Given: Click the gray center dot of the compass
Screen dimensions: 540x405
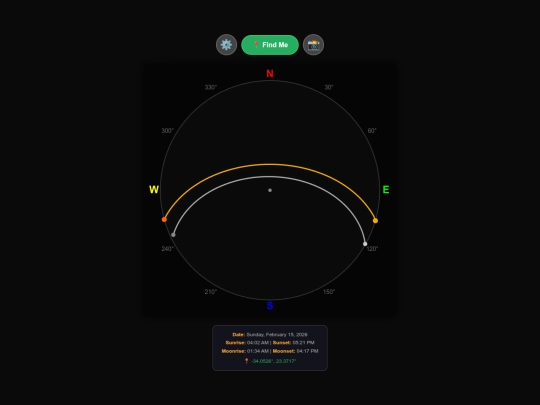Looking at the screenshot, I should pyautogui.click(x=270, y=190).
